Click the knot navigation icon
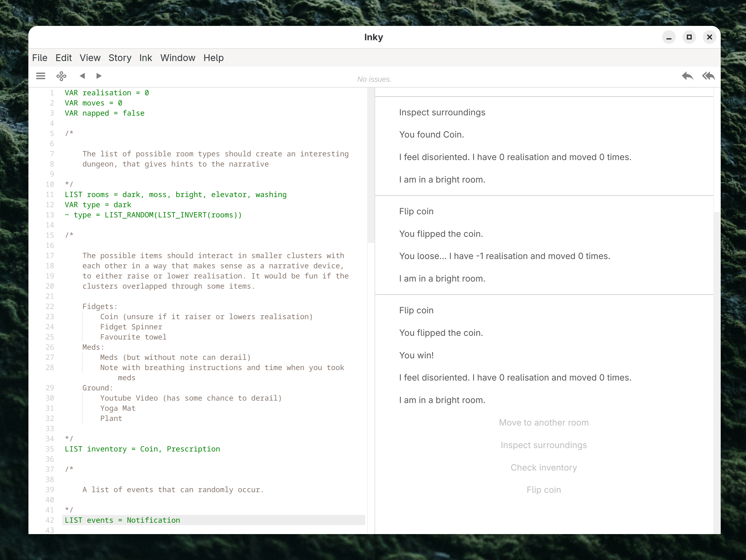 coord(61,76)
